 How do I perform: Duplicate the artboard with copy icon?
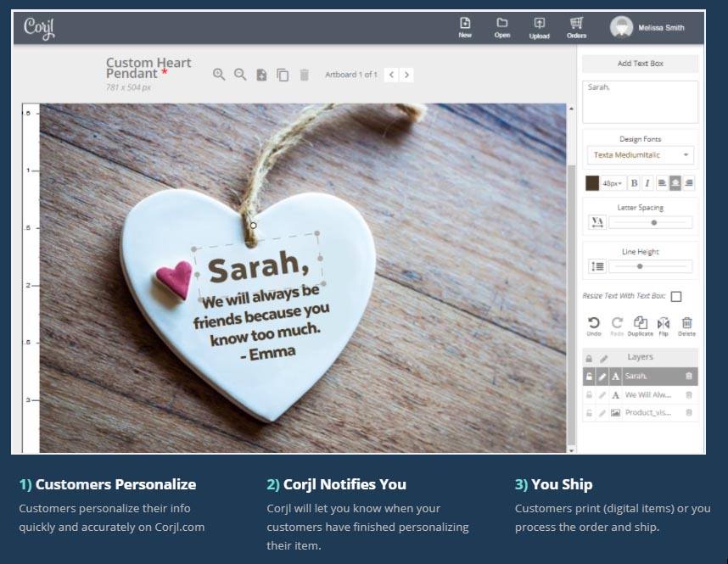(x=283, y=75)
